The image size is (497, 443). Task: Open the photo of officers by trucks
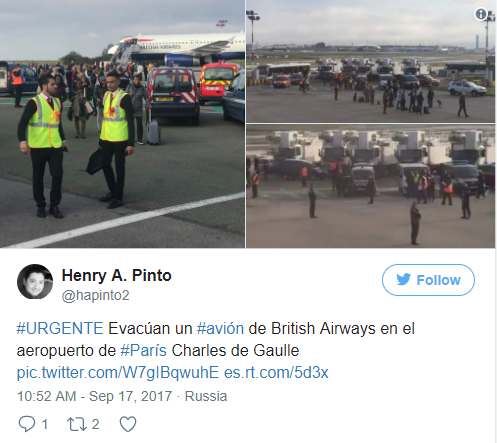pyautogui.click(x=370, y=186)
